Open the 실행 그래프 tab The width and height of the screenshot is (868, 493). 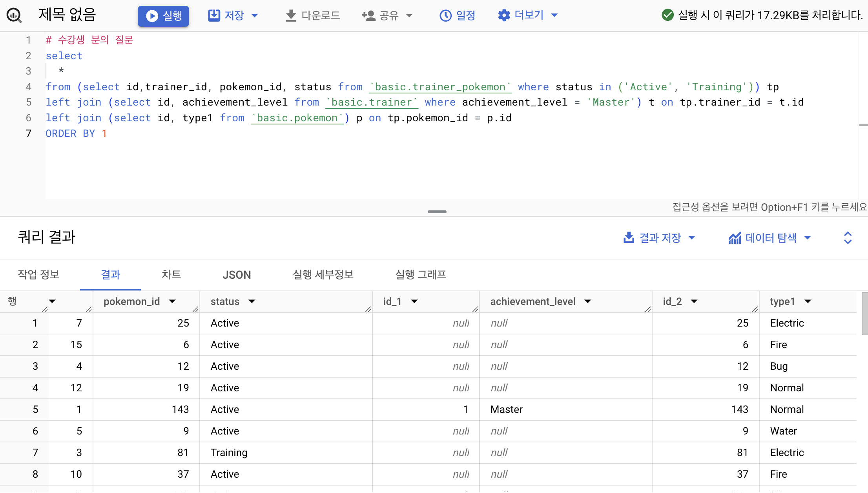pyautogui.click(x=421, y=274)
